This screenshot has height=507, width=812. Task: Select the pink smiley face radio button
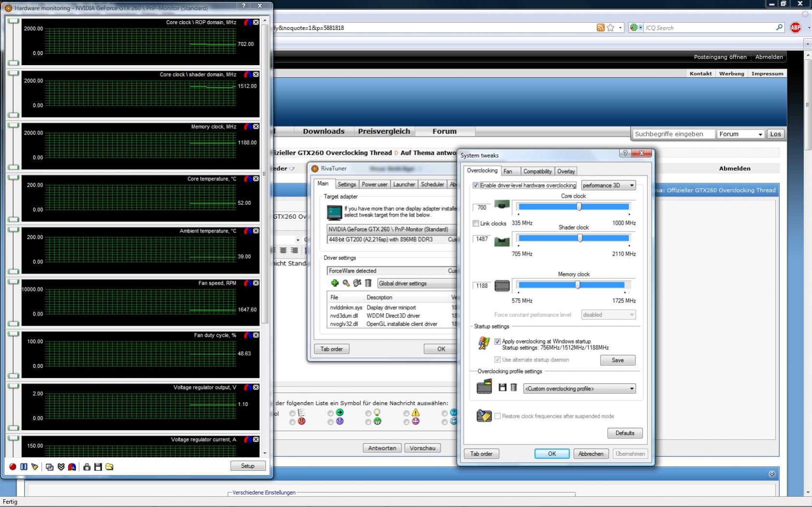(x=406, y=422)
